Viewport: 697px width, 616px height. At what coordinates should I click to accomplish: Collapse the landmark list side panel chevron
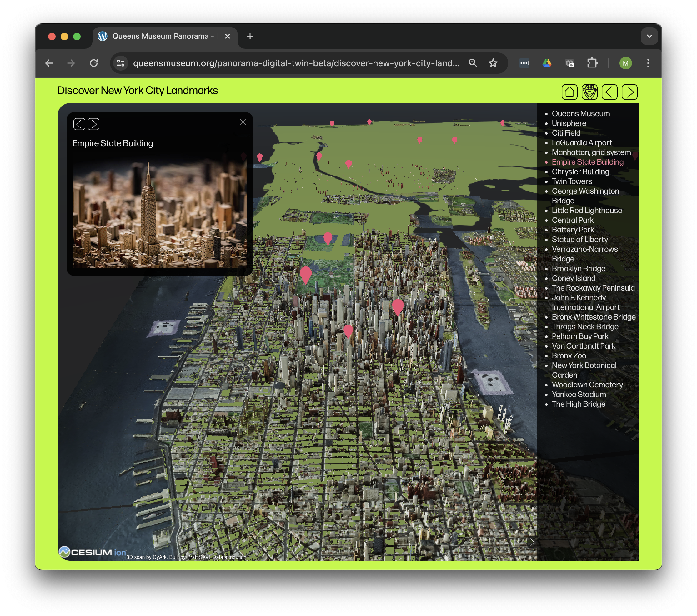coord(532,542)
